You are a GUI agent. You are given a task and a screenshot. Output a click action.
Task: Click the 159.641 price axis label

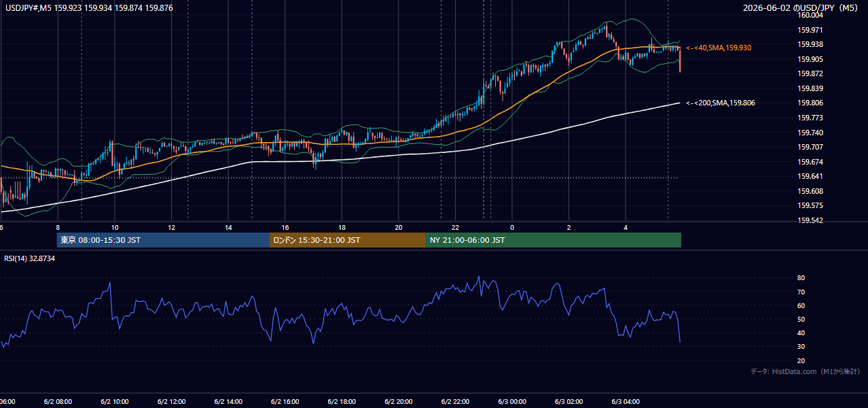[x=810, y=176]
